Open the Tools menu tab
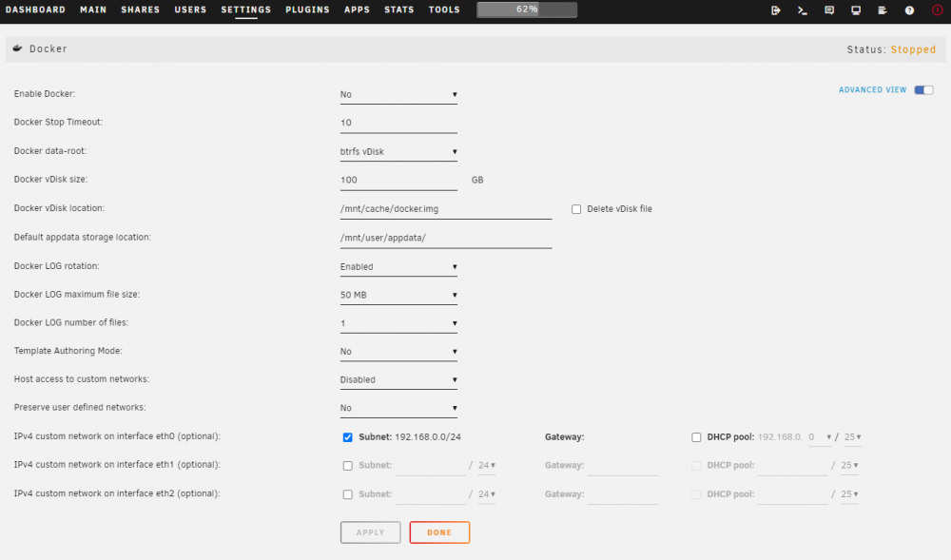Image resolution: width=951 pixels, height=560 pixels. pyautogui.click(x=444, y=10)
